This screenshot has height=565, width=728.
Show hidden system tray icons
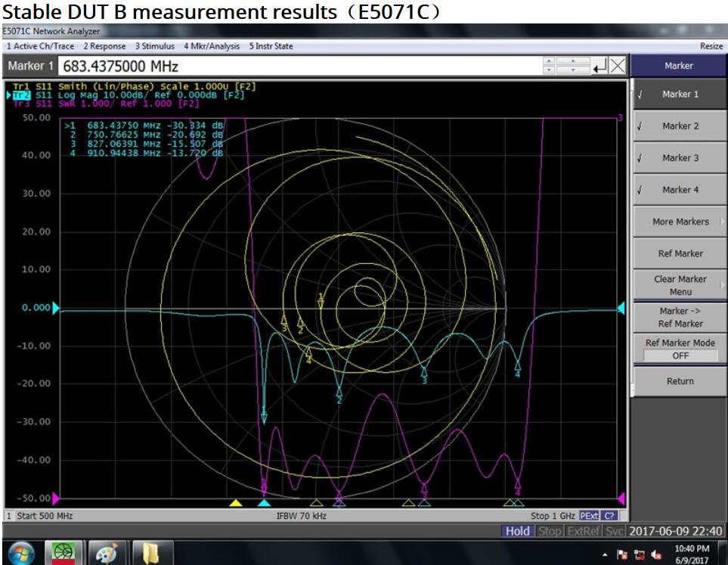[x=605, y=554]
